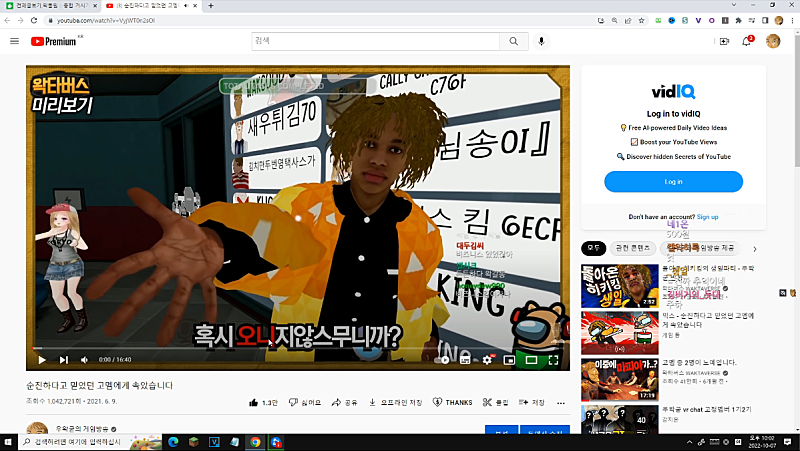Submit search with the magnifier button

514,41
